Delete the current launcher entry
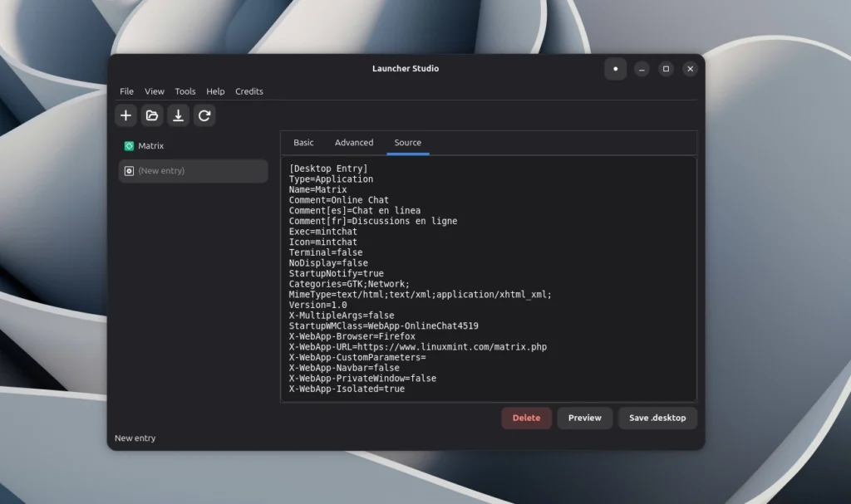 [x=526, y=418]
